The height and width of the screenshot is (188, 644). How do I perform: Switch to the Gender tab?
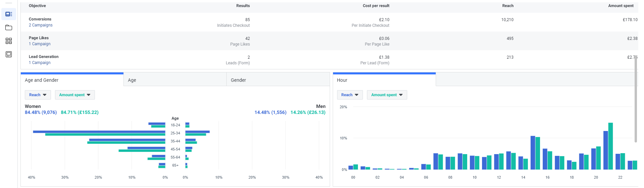(278, 80)
